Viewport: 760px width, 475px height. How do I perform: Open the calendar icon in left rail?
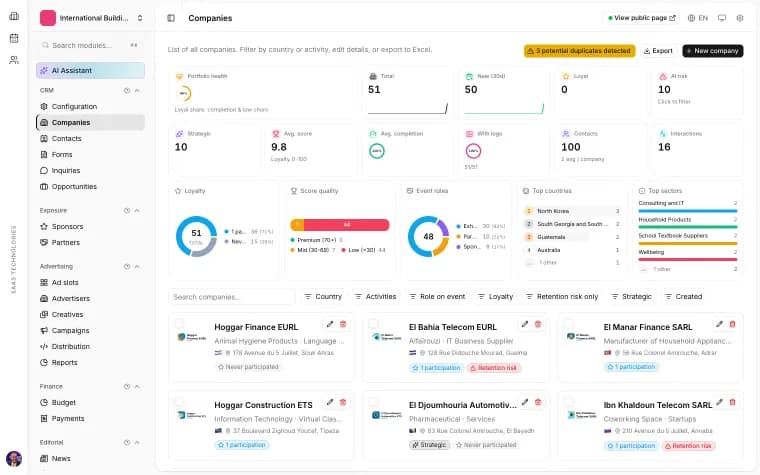[x=14, y=38]
